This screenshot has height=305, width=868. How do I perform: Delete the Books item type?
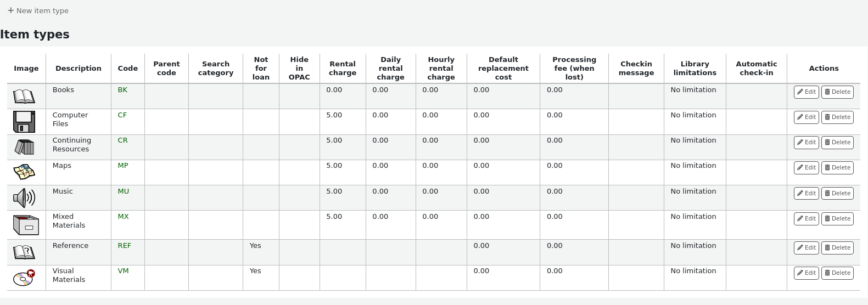pyautogui.click(x=837, y=92)
